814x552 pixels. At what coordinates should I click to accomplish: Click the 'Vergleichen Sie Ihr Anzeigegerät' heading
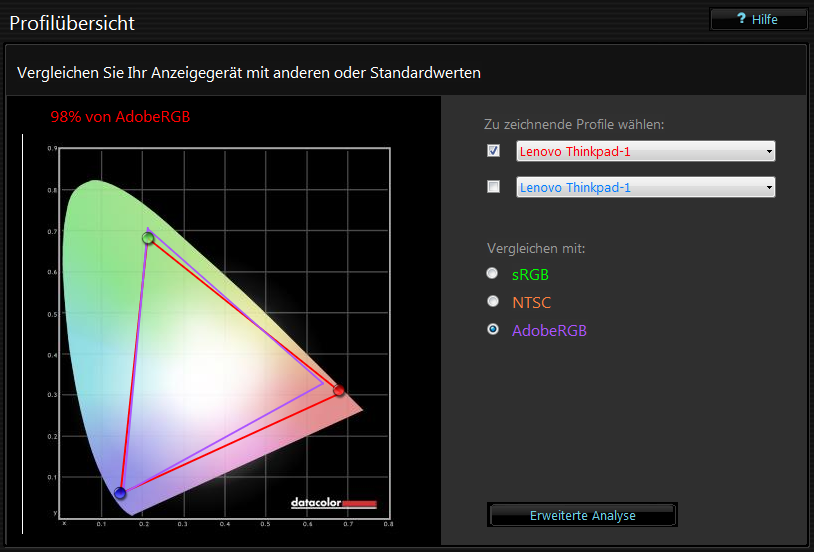pyautogui.click(x=249, y=73)
